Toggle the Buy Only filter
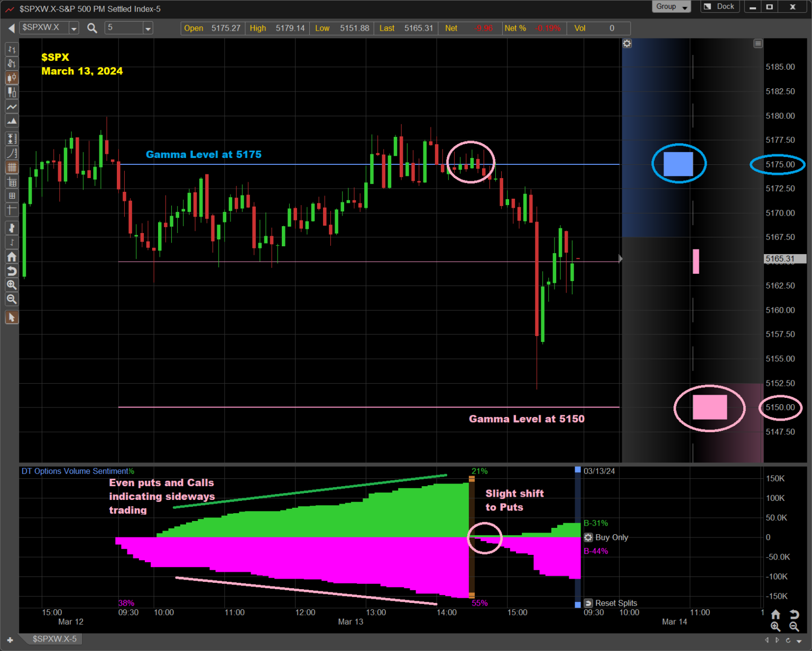Screen dimensions: 812x651 click(x=588, y=537)
